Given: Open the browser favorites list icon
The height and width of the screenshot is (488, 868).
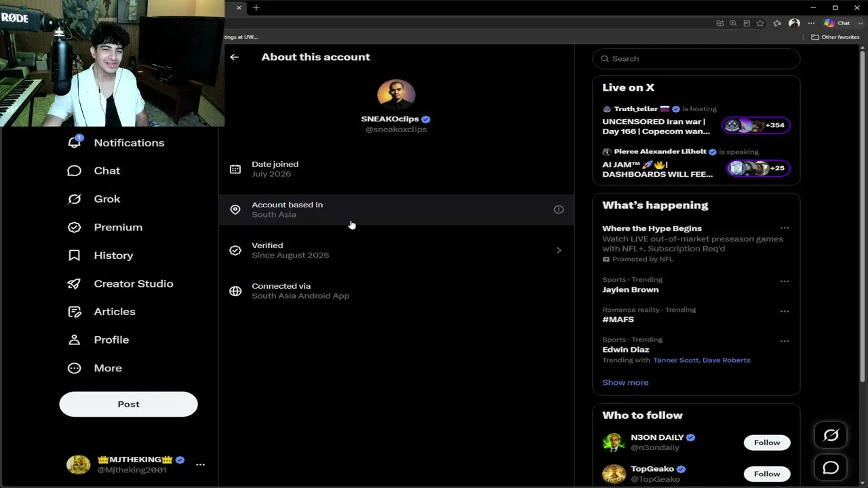Looking at the screenshot, I should [x=777, y=23].
